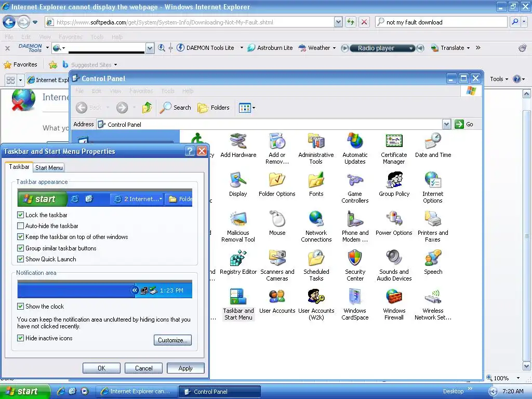Open Mouse settings icon
This screenshot has width=532, height=399.
click(x=277, y=223)
